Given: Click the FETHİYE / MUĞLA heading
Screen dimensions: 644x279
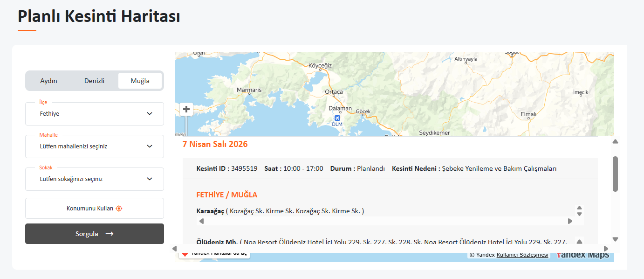Looking at the screenshot, I should tap(227, 195).
